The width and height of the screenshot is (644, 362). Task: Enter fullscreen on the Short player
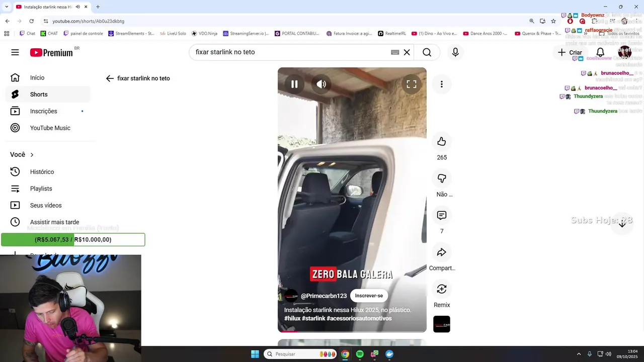[412, 84]
